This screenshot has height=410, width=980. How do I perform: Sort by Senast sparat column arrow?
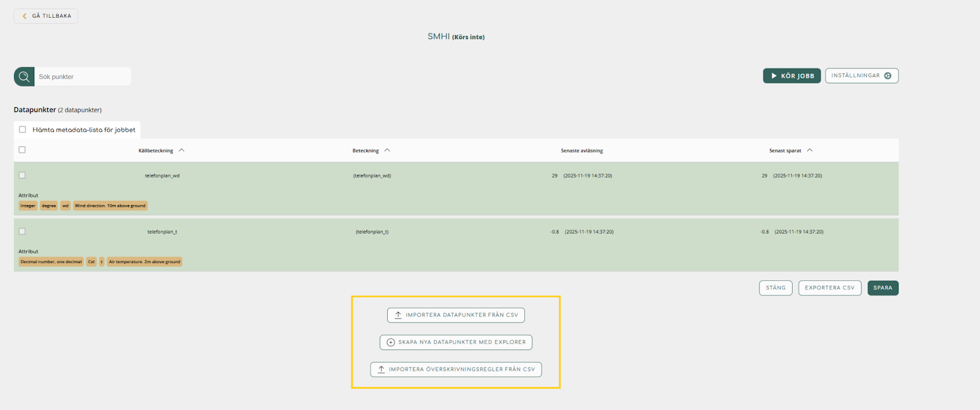pos(810,151)
